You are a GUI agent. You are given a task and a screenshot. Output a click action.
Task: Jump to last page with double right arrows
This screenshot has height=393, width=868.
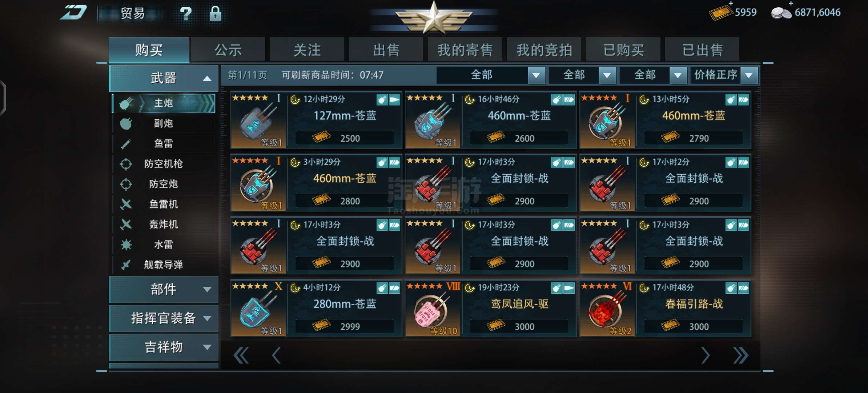pyautogui.click(x=741, y=355)
